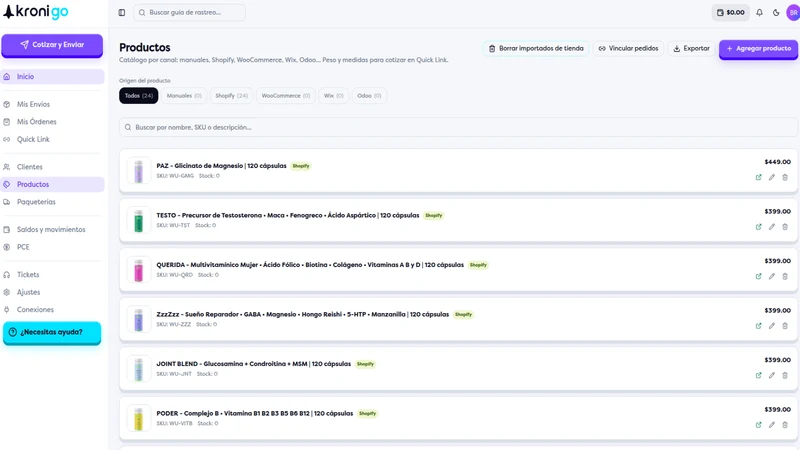Open Saldos y movimientos
The width and height of the screenshot is (800, 450).
point(52,230)
